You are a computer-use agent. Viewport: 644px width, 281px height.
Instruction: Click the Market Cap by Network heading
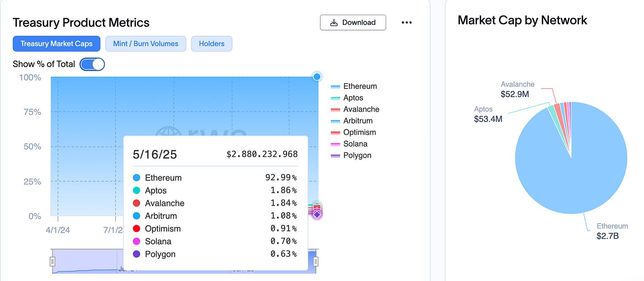(522, 20)
